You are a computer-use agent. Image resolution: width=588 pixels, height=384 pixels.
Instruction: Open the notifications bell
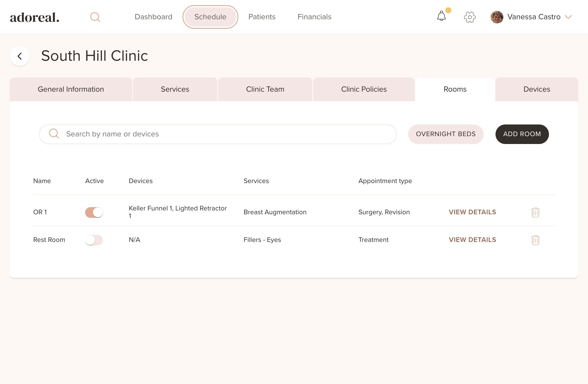click(441, 16)
